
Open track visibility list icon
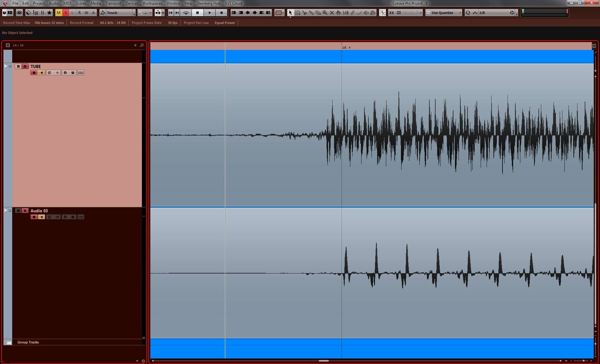click(x=8, y=45)
